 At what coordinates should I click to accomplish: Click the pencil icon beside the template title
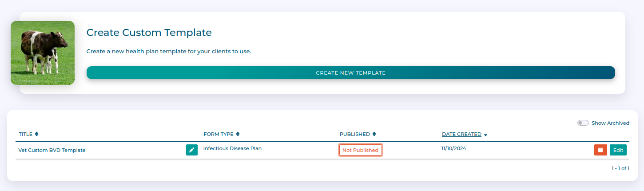tap(192, 150)
